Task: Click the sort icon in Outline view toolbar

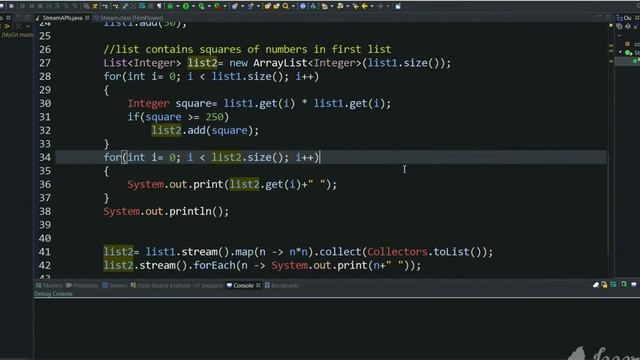Action: point(628,26)
